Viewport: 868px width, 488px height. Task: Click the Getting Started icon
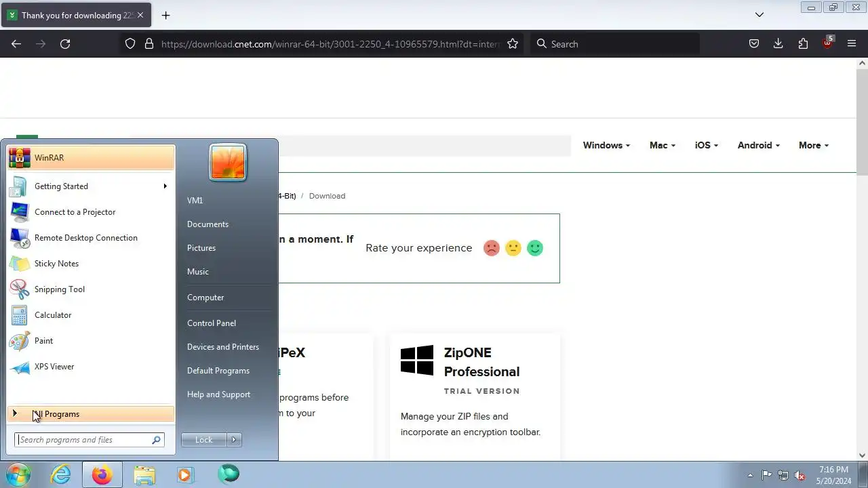19,186
